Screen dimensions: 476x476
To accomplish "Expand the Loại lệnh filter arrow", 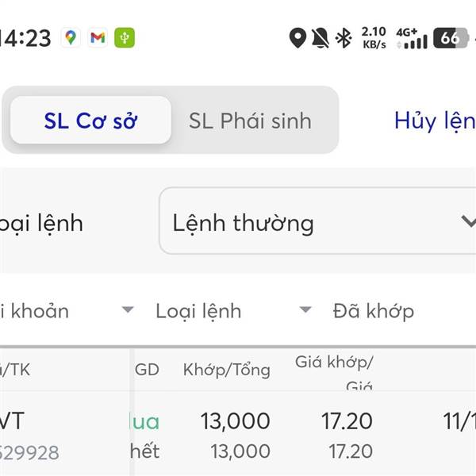I will pyautogui.click(x=305, y=310).
